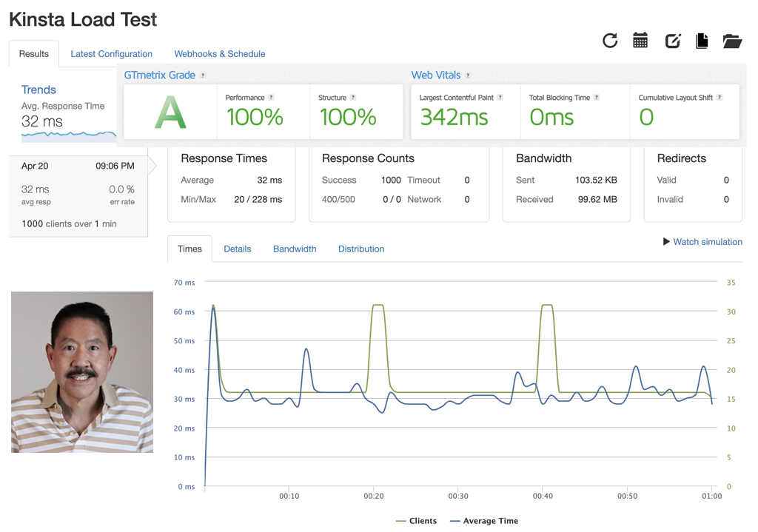The height and width of the screenshot is (532, 758).
Task: Click the Redirects card heading
Action: [682, 158]
